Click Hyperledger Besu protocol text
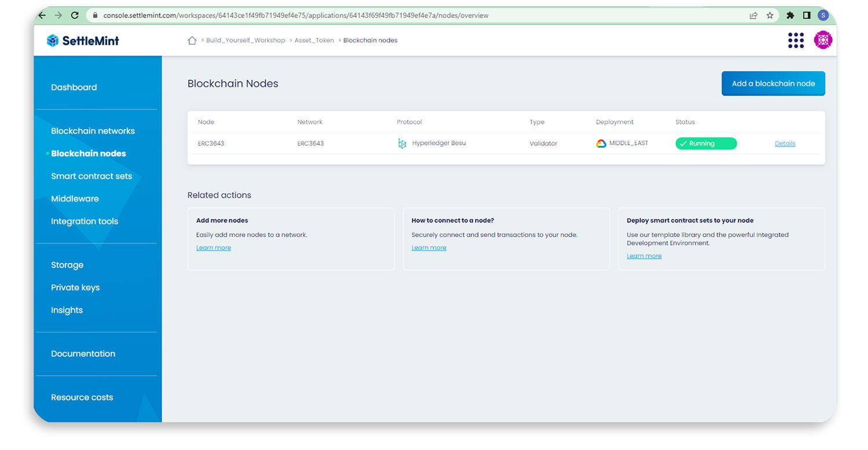This screenshot has width=868, height=450. 439,143
